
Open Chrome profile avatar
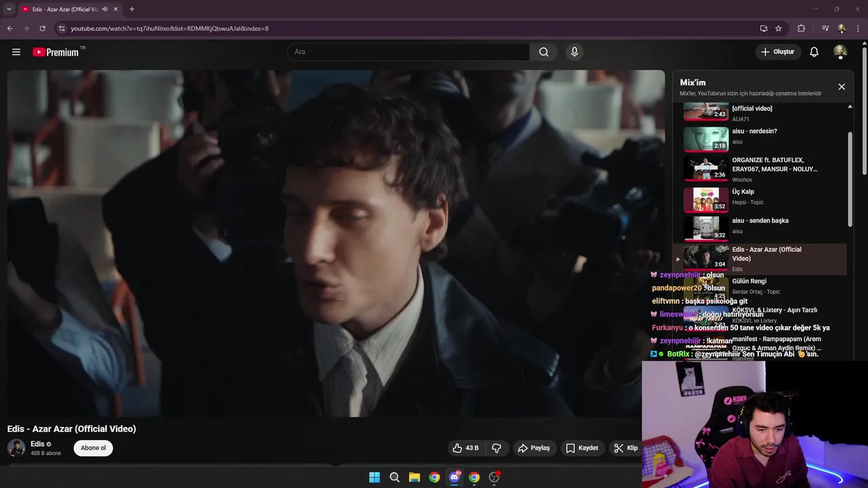[x=842, y=28]
